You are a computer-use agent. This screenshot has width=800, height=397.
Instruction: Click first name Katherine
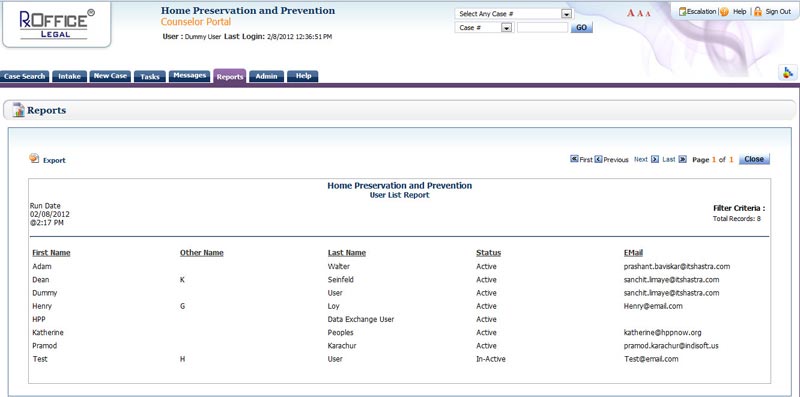[x=48, y=333]
